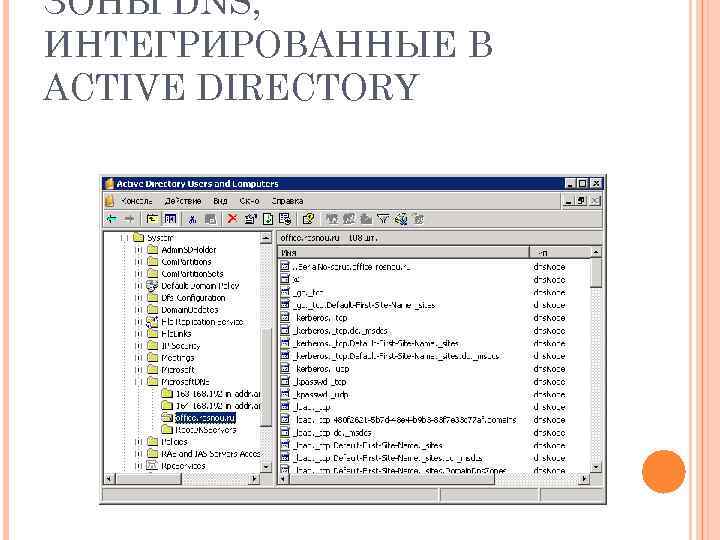Click the System folder icon in tree
The width and height of the screenshot is (720, 540).
138,238
